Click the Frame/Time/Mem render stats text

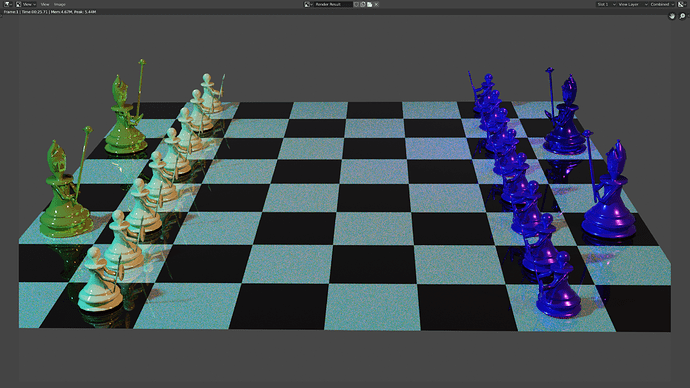coord(50,12)
